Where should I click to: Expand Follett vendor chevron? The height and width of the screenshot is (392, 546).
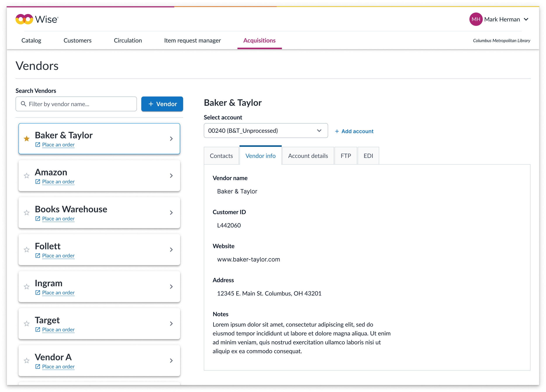(x=171, y=250)
